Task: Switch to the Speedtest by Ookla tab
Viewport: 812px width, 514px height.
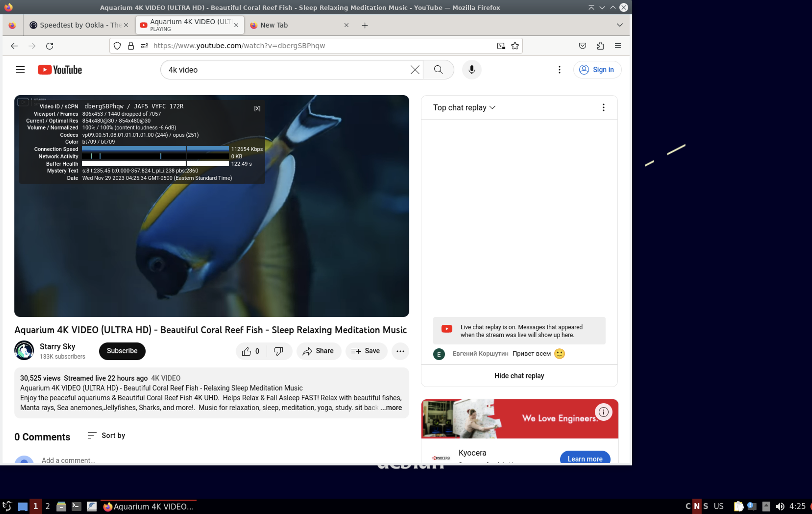Action: pos(76,25)
